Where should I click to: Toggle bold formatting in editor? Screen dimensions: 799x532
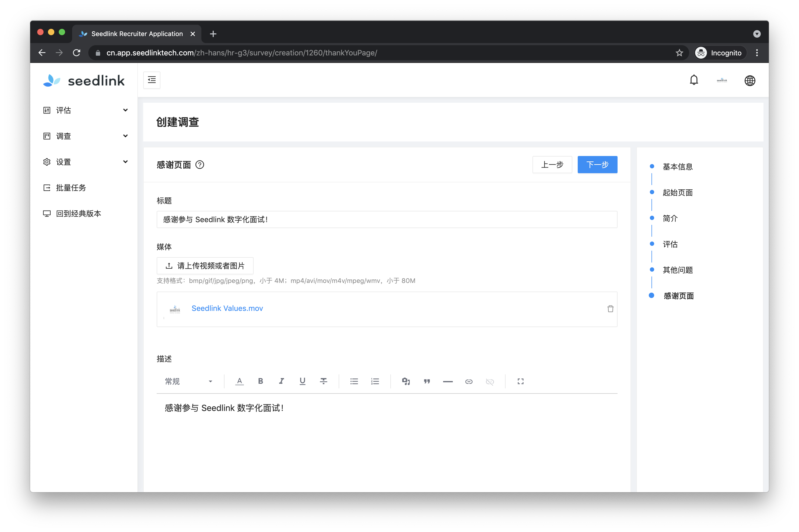pyautogui.click(x=260, y=381)
